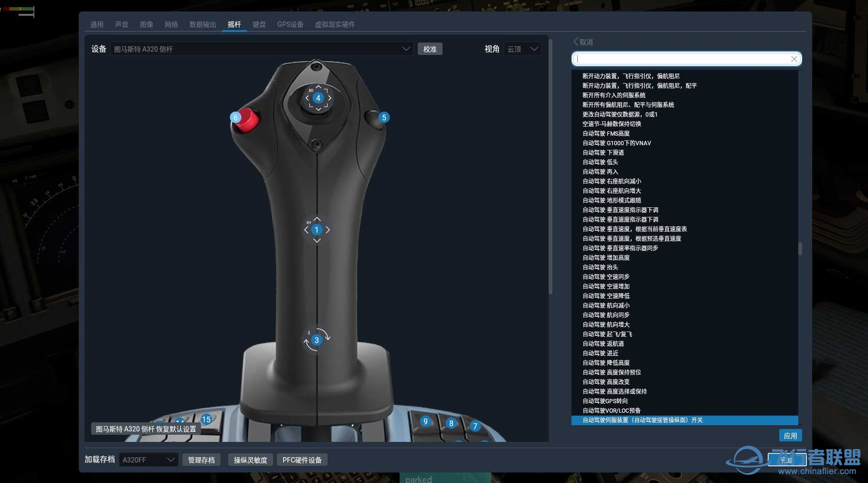Switch to the 数据输出 tab
Viewport: 868px width, 483px height.
point(203,24)
